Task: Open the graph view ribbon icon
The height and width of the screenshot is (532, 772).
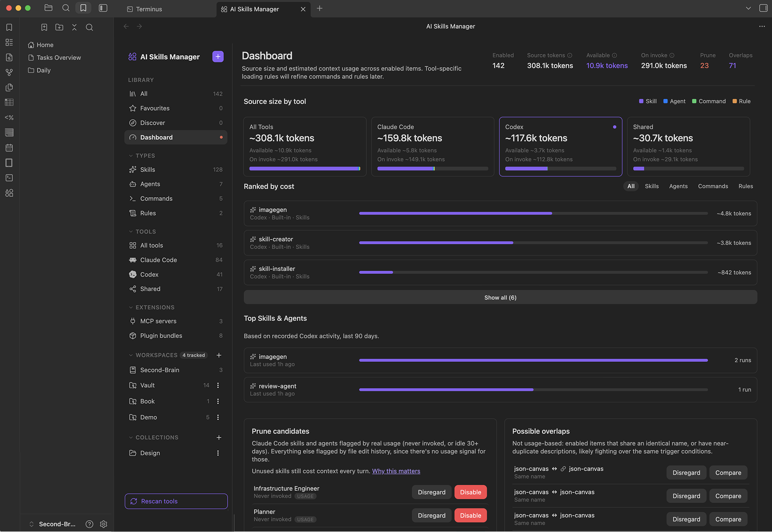Action: click(9, 72)
